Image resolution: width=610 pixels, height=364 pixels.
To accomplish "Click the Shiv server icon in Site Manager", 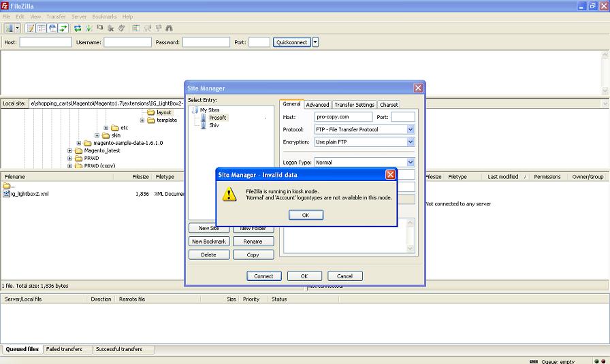I will pyautogui.click(x=203, y=125).
